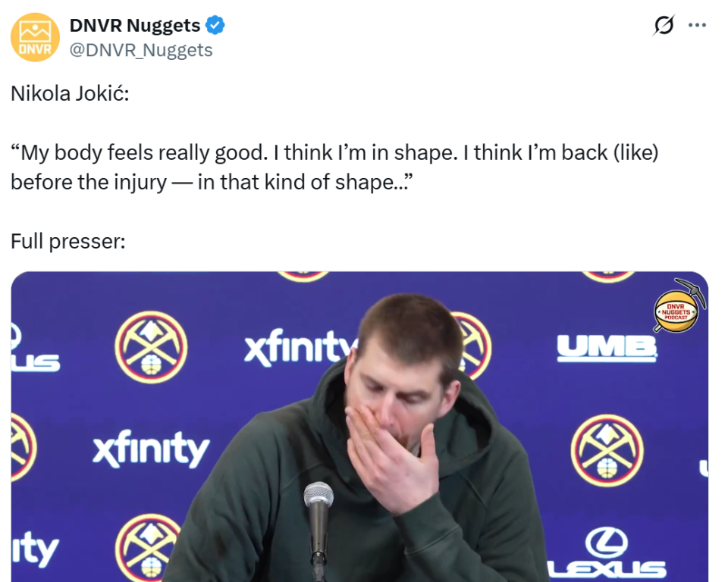Open the DNVR profile avatar
The image size is (728, 582).
pyautogui.click(x=36, y=38)
